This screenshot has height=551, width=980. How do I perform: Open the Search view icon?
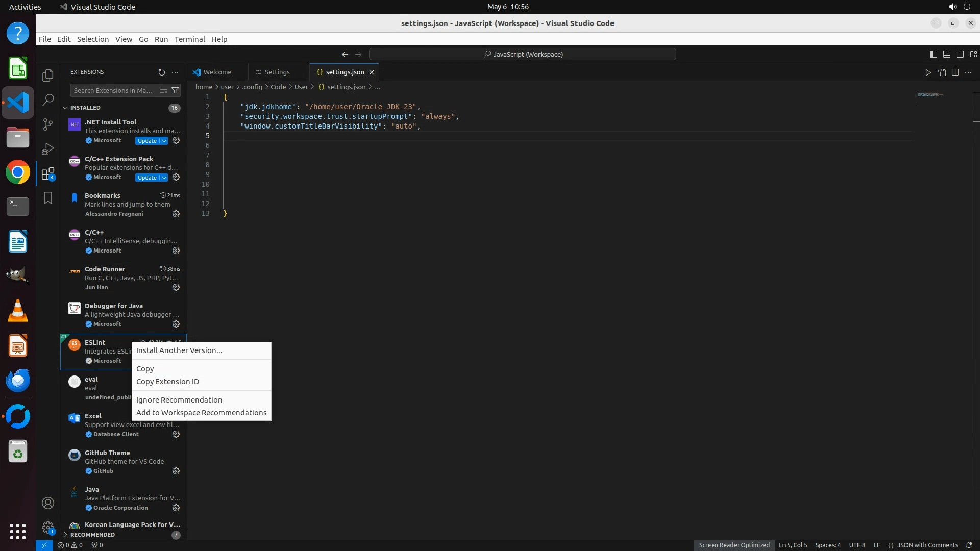click(48, 100)
